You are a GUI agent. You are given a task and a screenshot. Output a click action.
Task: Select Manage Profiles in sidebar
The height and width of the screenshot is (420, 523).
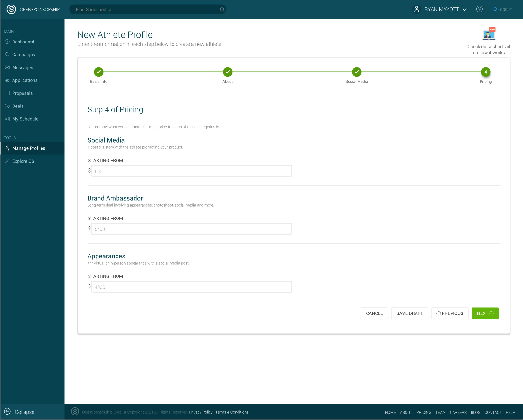pyautogui.click(x=32, y=148)
